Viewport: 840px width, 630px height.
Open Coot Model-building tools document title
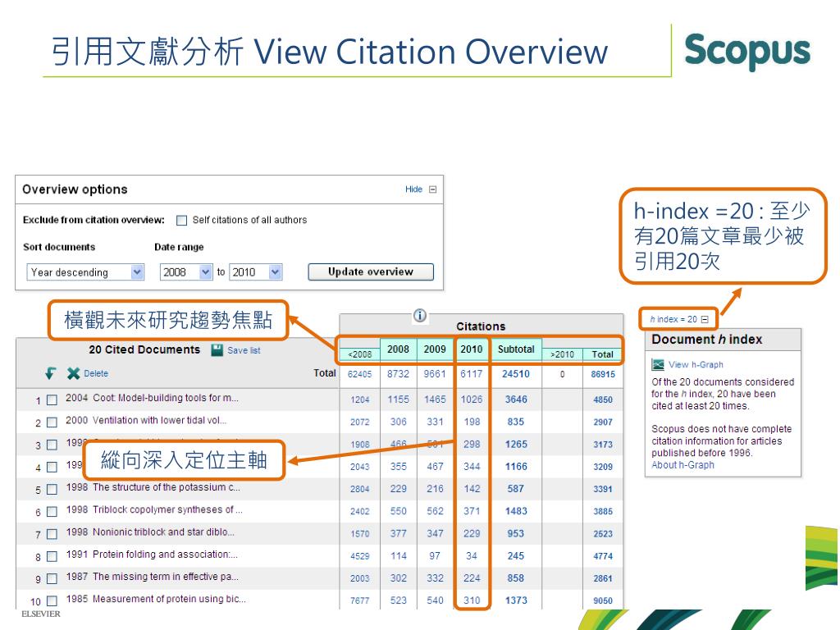point(166,398)
